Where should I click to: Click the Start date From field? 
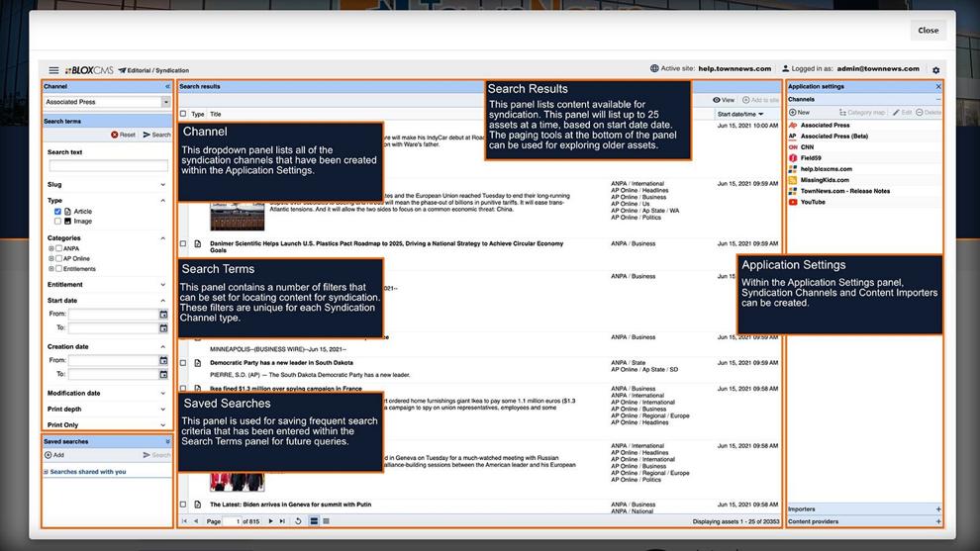point(113,315)
